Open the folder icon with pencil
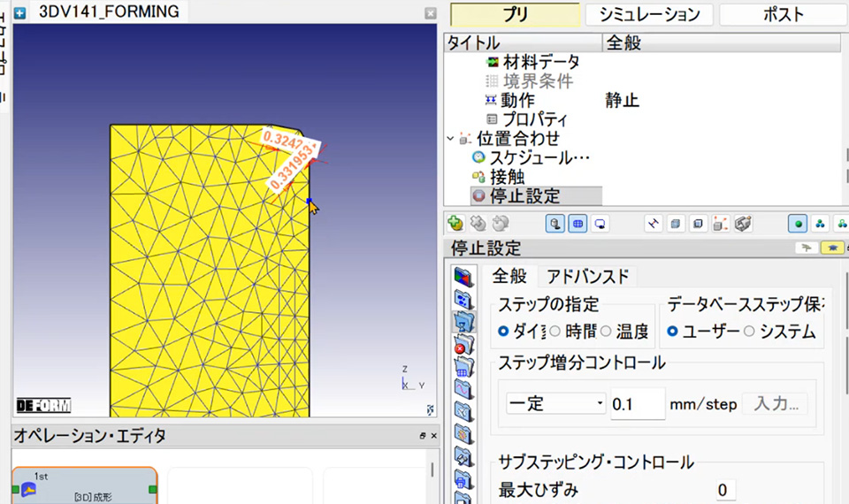This screenshot has height=504, width=849. click(463, 457)
